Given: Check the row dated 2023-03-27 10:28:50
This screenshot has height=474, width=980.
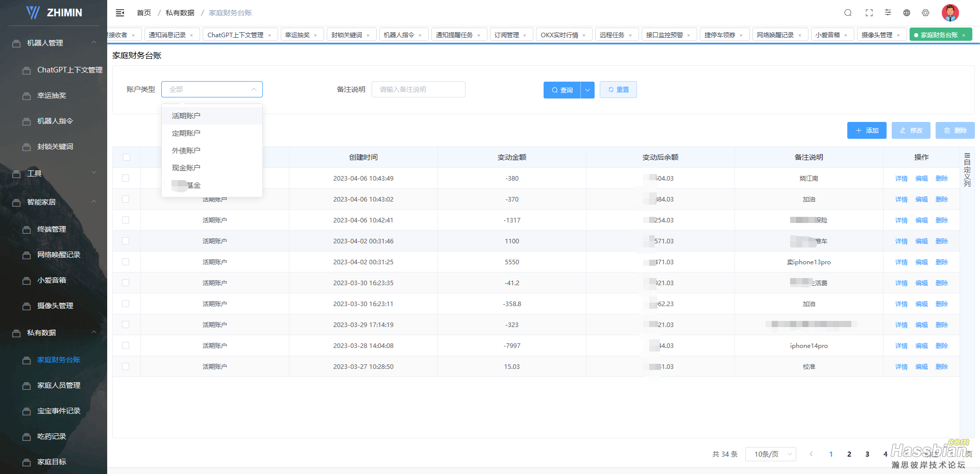Looking at the screenshot, I should point(126,366).
